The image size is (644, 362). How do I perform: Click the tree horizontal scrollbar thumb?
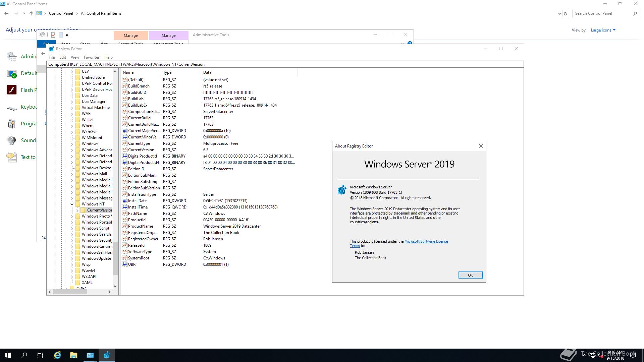70,292
